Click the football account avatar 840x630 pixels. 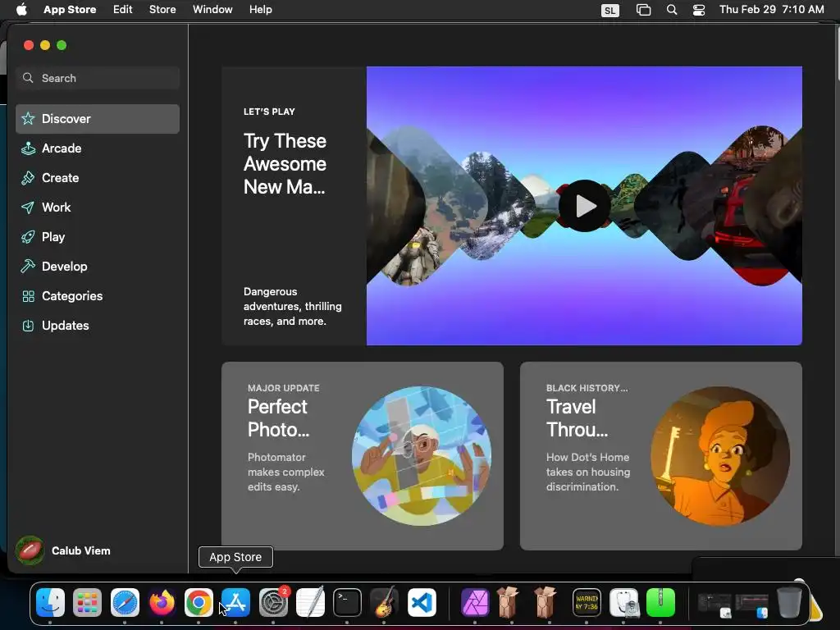pyautogui.click(x=30, y=550)
